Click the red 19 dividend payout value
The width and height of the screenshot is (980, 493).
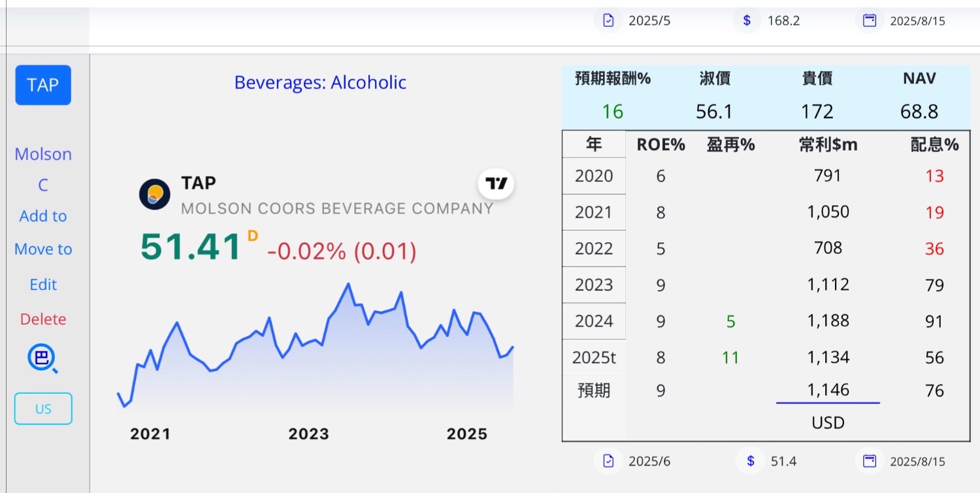pyautogui.click(x=935, y=213)
